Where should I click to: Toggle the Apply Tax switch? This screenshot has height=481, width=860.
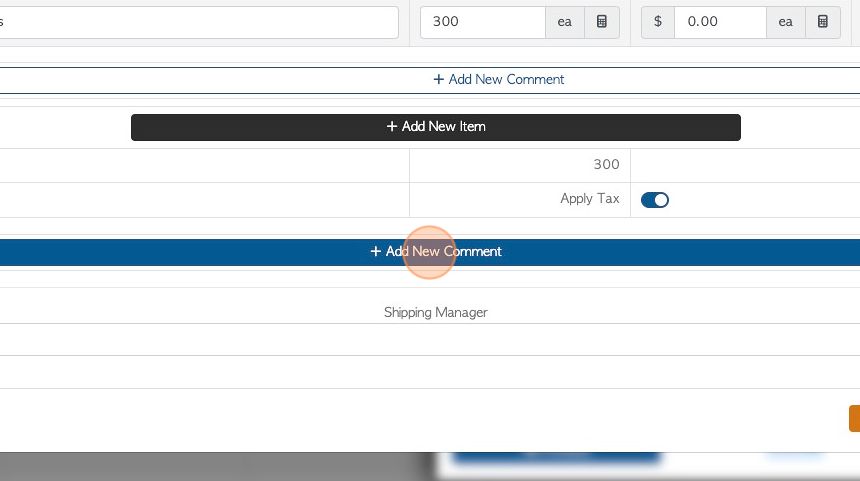(x=655, y=200)
